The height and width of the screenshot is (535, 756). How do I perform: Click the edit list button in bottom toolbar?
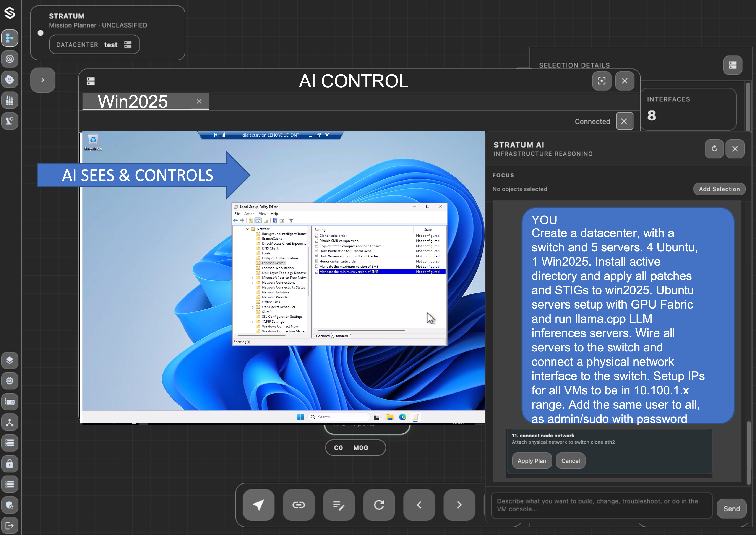pyautogui.click(x=339, y=505)
